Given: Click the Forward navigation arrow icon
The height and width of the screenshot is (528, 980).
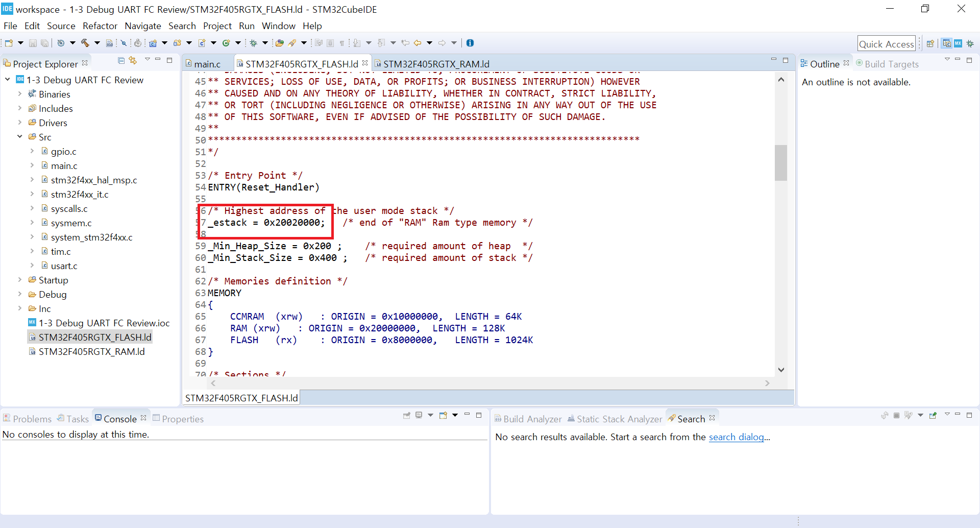Looking at the screenshot, I should pos(442,43).
